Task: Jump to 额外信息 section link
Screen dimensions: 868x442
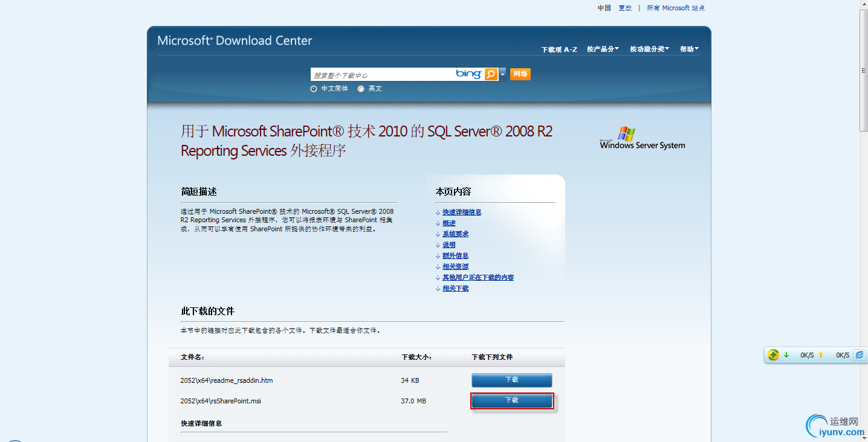Action: click(x=455, y=256)
